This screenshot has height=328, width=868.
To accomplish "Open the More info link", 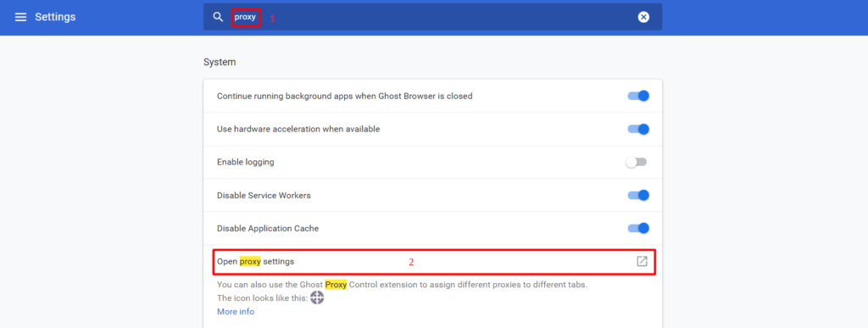I will (236, 311).
